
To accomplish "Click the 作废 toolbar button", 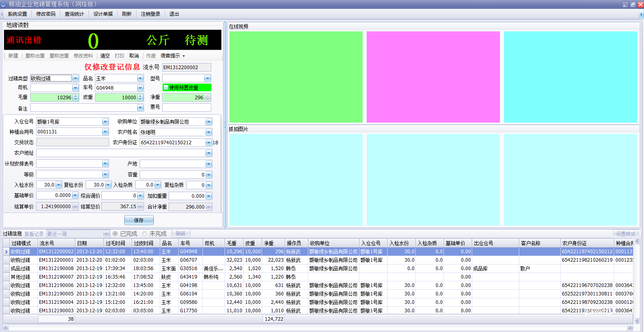I will point(151,56).
